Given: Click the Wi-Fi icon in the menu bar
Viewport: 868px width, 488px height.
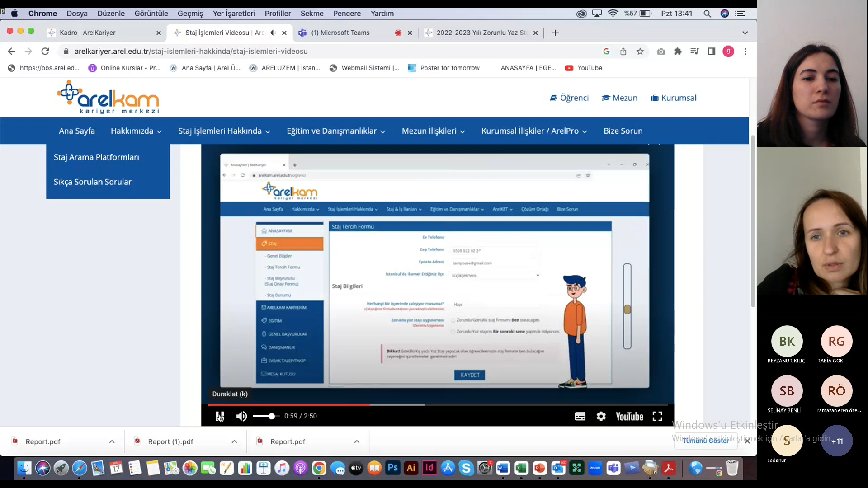Looking at the screenshot, I should tap(613, 14).
